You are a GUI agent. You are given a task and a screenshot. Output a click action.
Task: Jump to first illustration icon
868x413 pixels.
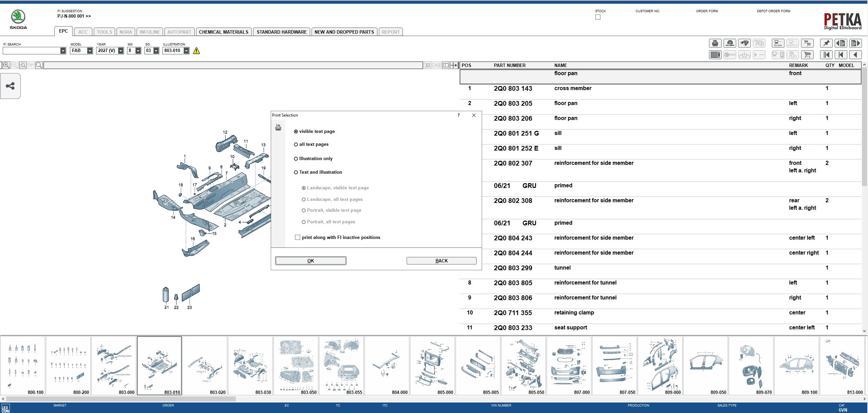826,55
